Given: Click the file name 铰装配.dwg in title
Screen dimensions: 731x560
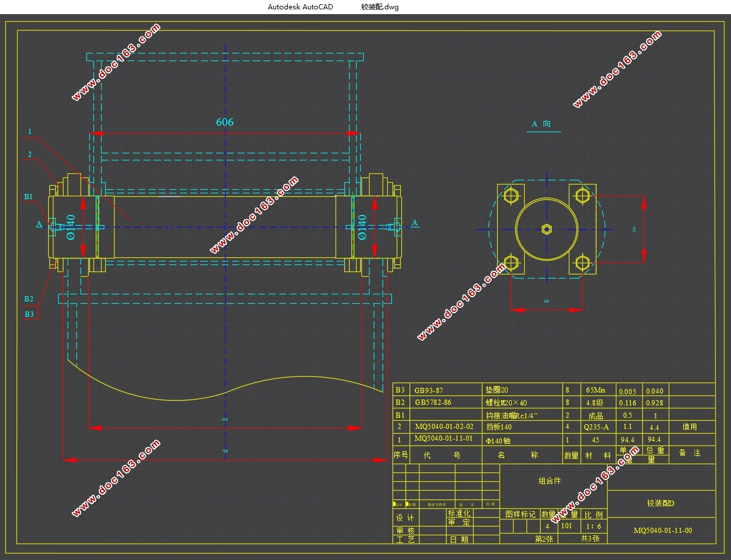Looking at the screenshot, I should click(380, 7).
